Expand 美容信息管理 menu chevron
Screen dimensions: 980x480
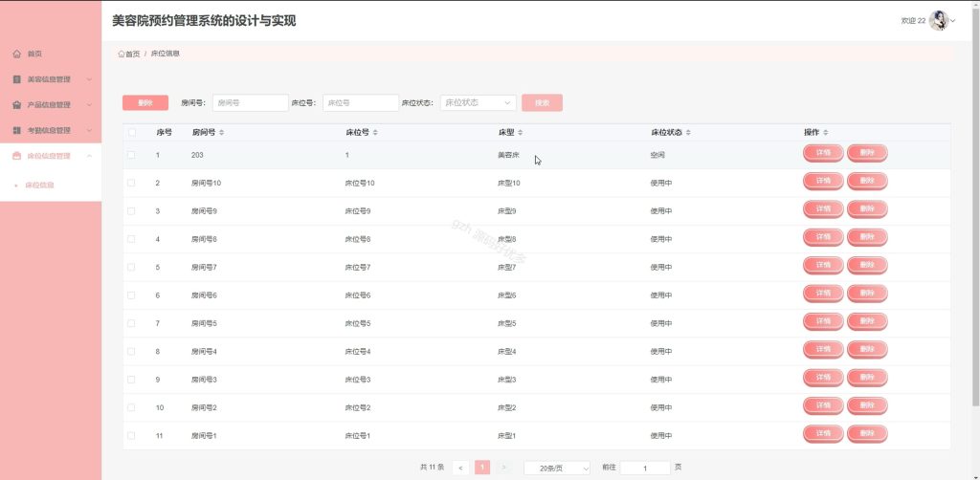coord(89,79)
